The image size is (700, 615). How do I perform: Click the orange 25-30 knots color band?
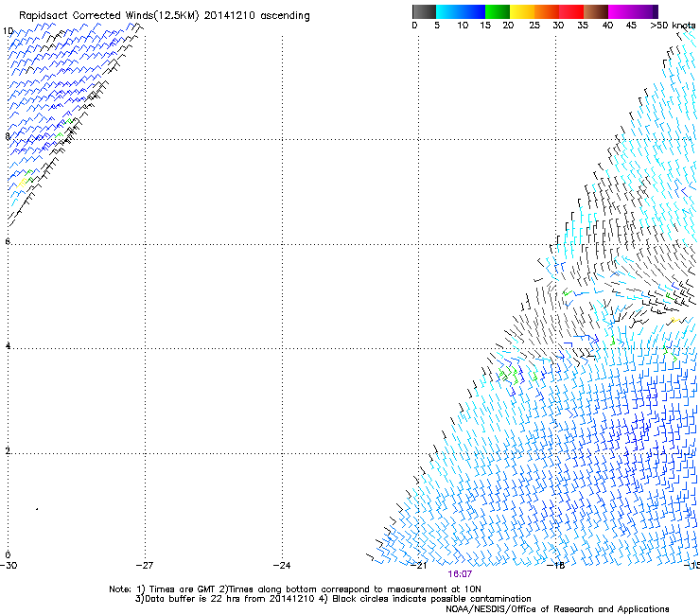pos(547,11)
